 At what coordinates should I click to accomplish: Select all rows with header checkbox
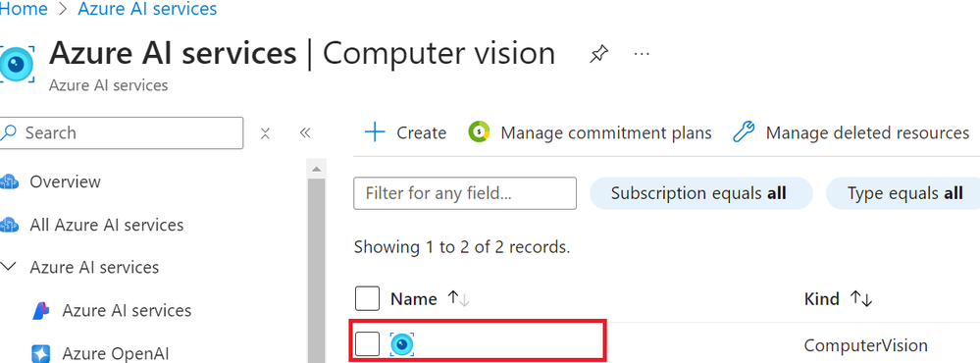click(x=368, y=298)
